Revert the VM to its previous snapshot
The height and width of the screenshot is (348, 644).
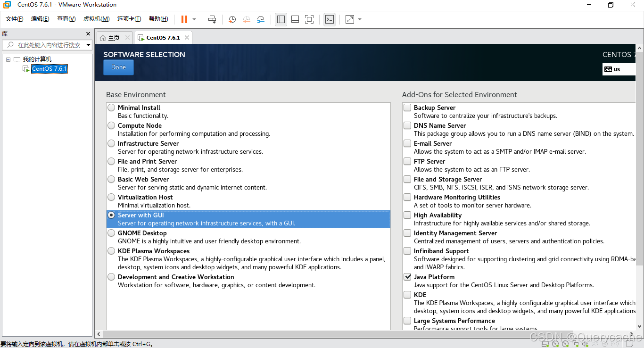tap(247, 19)
